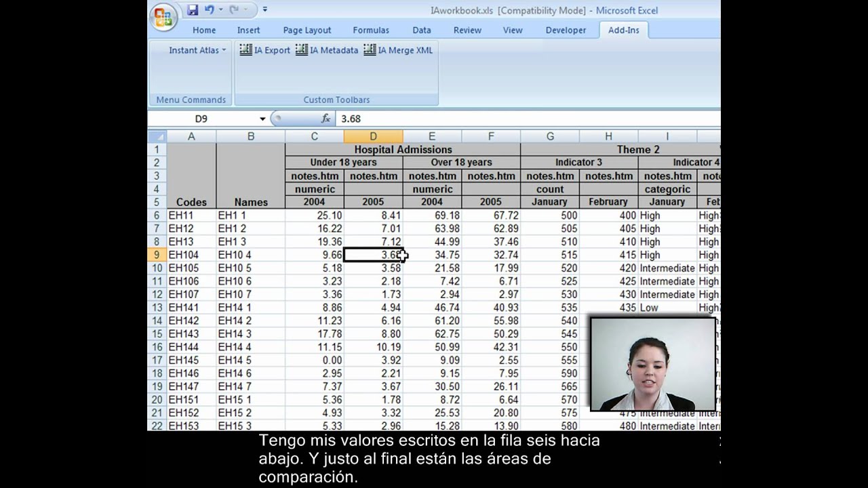Screen dimensions: 868x488
Task: Click cell with value 25.10
Action: point(315,216)
